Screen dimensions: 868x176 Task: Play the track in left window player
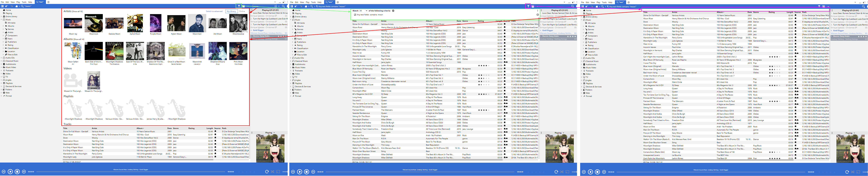pyautogui.click(x=10, y=172)
